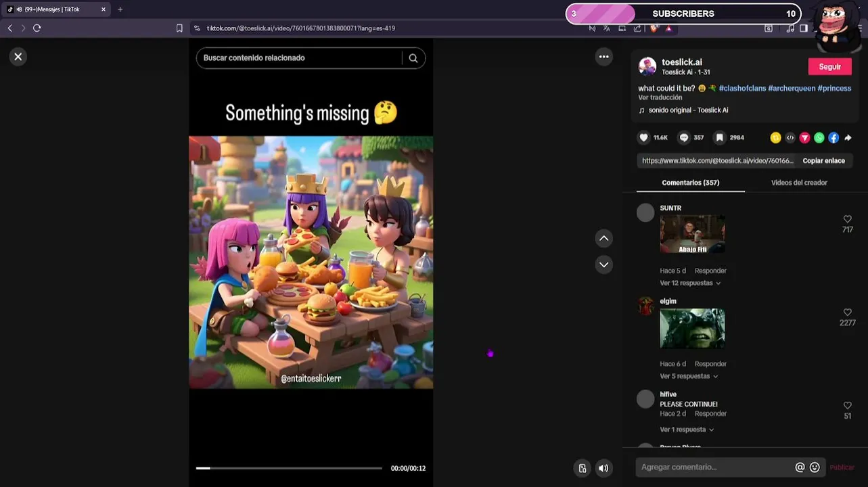Save video with bookmark icon
Viewport: 868px width, 487px height.
pos(720,137)
